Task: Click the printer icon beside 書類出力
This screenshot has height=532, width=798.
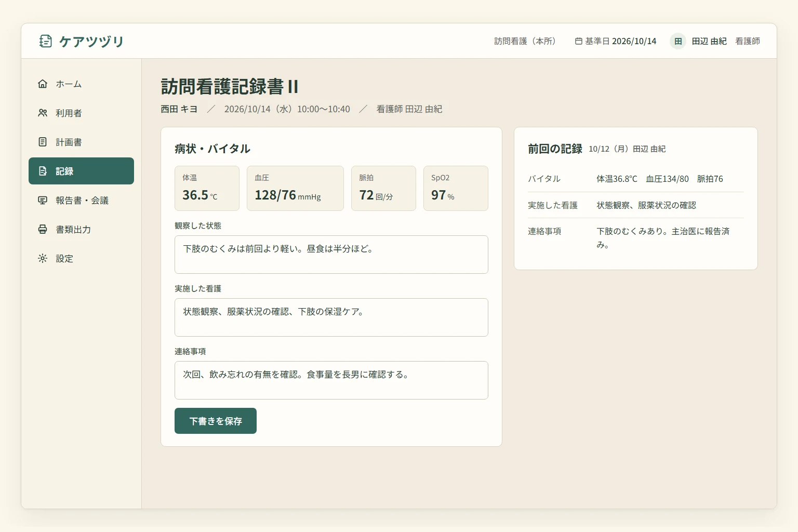Action: point(43,229)
